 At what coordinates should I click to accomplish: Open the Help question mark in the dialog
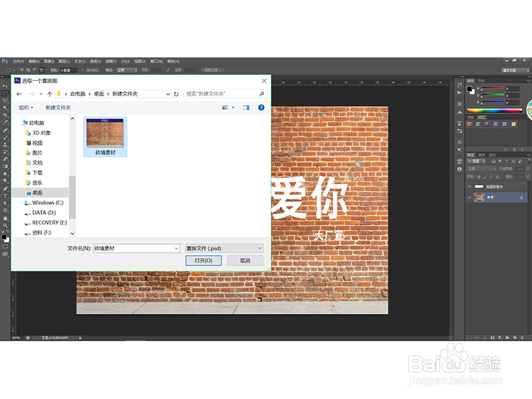[261, 106]
